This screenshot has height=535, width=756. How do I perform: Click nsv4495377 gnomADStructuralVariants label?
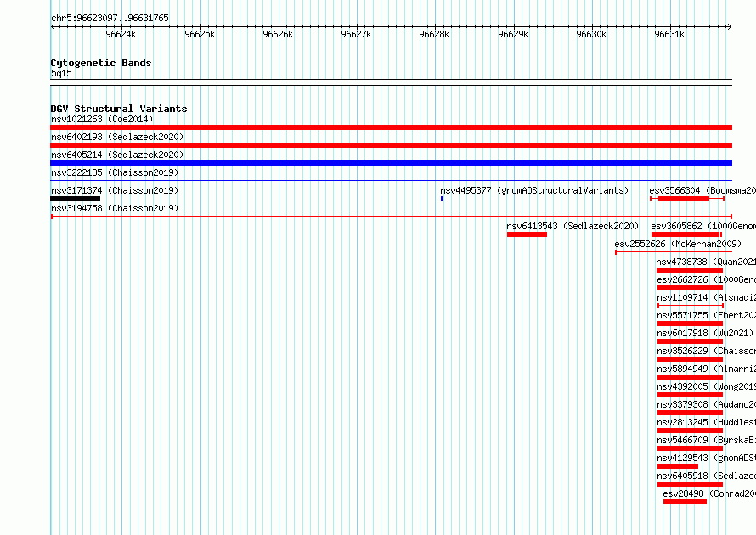(534, 190)
